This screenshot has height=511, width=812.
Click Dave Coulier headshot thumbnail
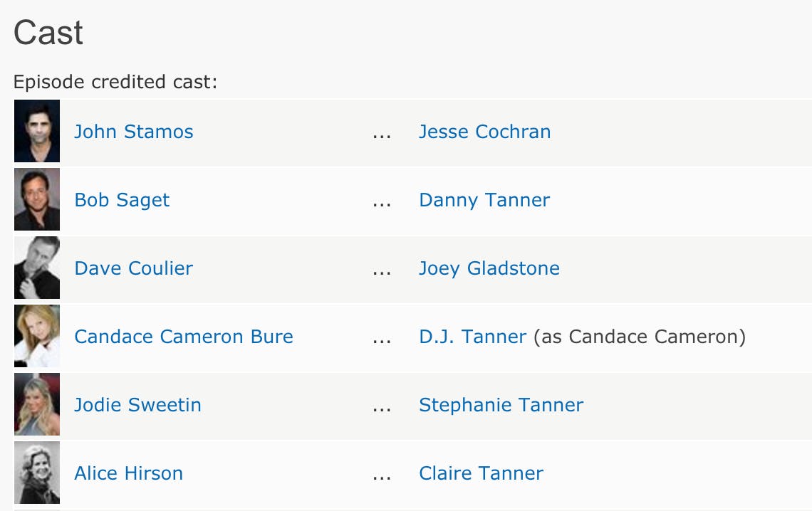37,268
